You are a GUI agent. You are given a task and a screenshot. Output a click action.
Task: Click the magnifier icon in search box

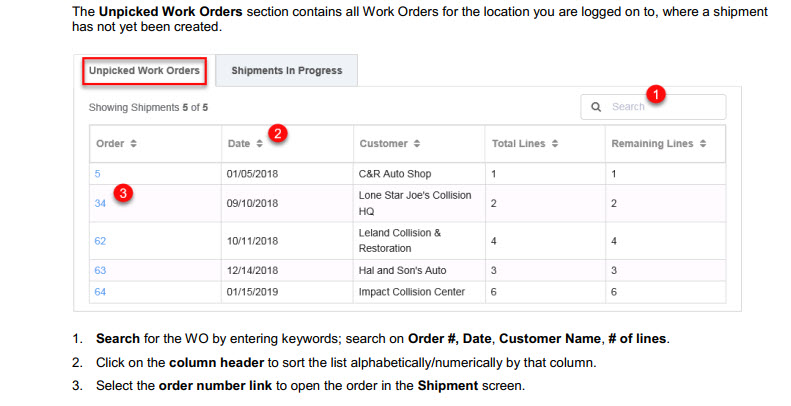click(x=596, y=107)
